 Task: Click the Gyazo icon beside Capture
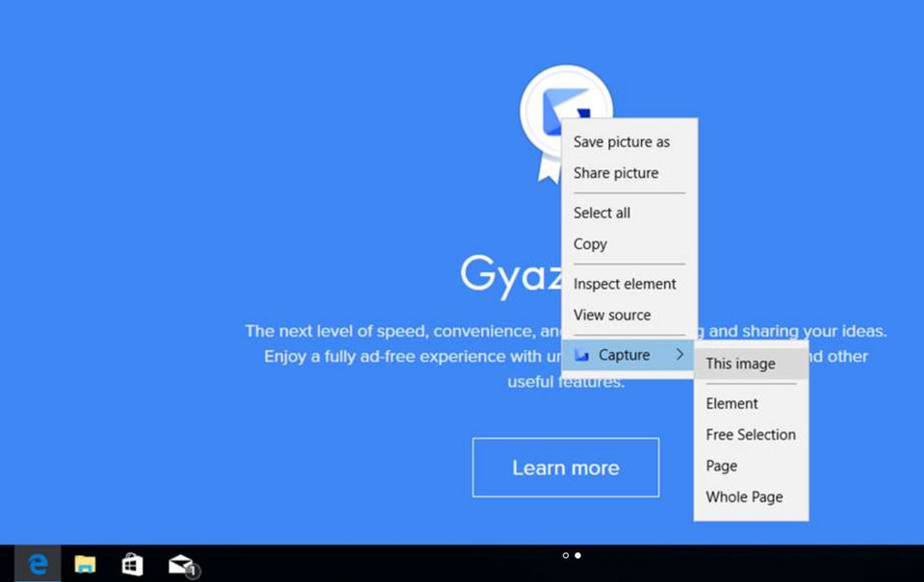581,355
